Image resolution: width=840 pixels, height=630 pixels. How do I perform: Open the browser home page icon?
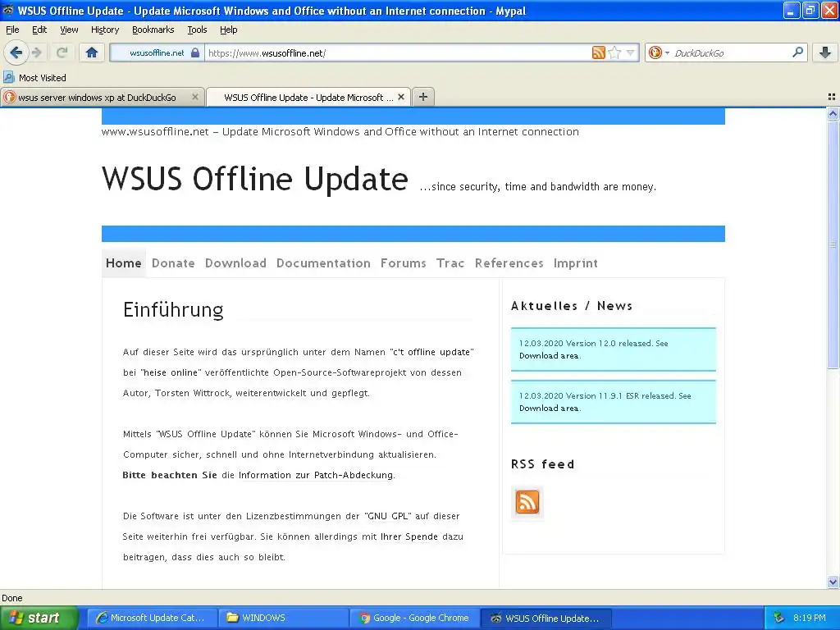92,52
